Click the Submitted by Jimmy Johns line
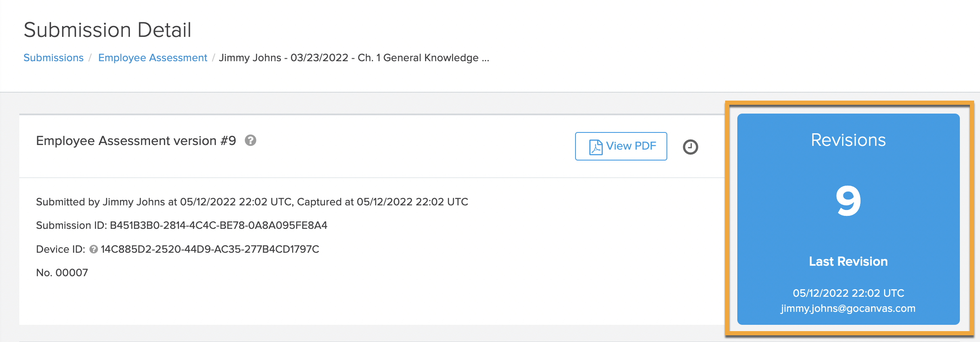The width and height of the screenshot is (980, 342). tap(252, 202)
